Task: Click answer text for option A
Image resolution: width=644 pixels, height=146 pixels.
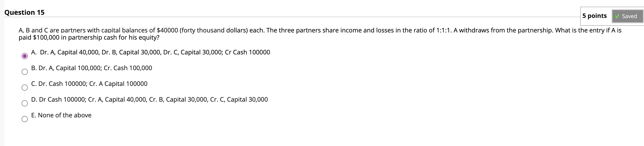Action: click(150, 52)
